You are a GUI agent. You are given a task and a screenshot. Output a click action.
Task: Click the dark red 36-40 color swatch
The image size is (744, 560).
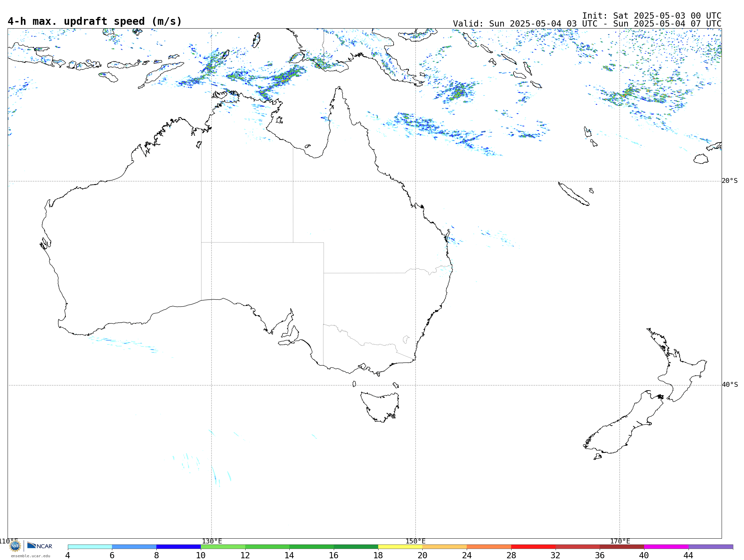(x=622, y=547)
